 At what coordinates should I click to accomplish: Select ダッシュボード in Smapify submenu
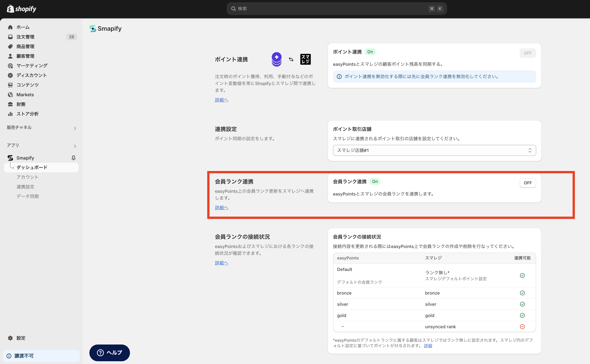(x=41, y=168)
